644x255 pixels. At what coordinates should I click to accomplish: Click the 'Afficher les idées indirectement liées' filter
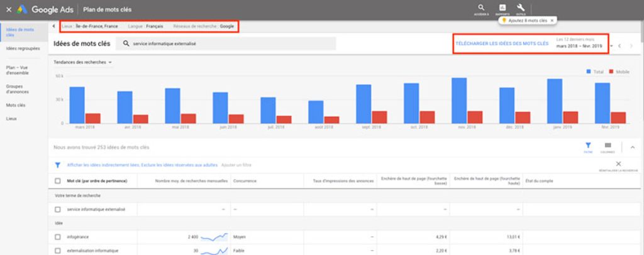pyautogui.click(x=104, y=165)
